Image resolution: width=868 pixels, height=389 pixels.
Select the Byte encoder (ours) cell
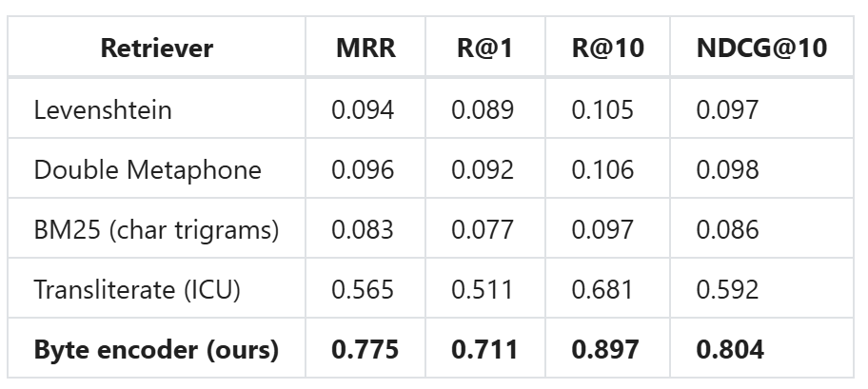coord(156,349)
